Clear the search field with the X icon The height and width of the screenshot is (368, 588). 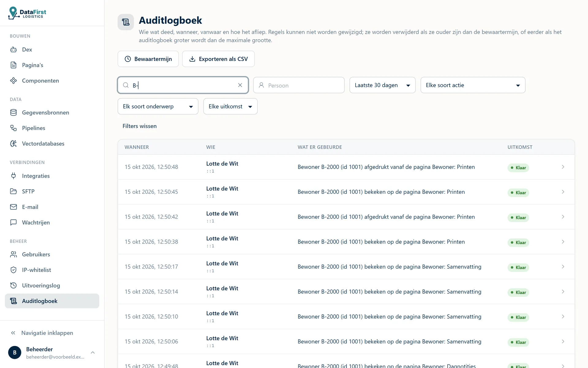(240, 85)
